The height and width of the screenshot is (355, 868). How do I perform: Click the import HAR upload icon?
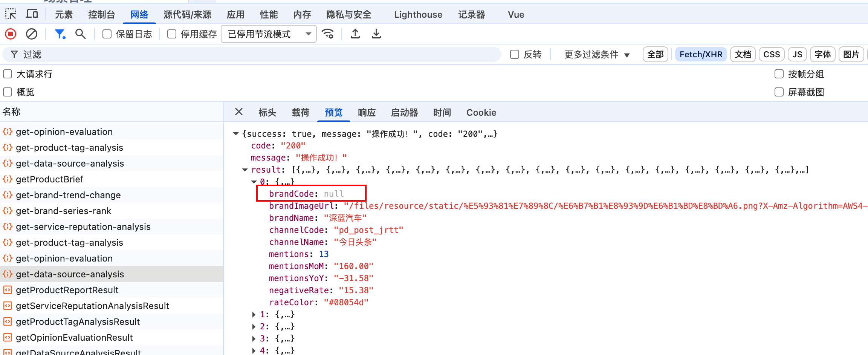[x=355, y=34]
